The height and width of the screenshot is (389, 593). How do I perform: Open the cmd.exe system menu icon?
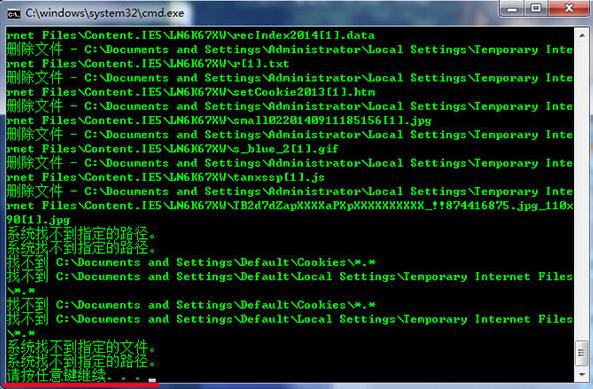pos(14,14)
